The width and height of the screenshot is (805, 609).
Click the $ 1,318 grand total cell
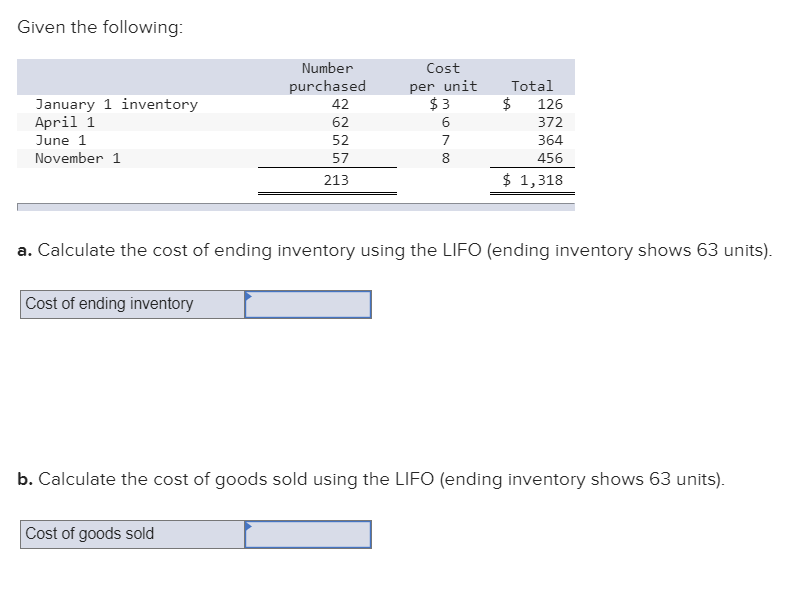point(533,180)
